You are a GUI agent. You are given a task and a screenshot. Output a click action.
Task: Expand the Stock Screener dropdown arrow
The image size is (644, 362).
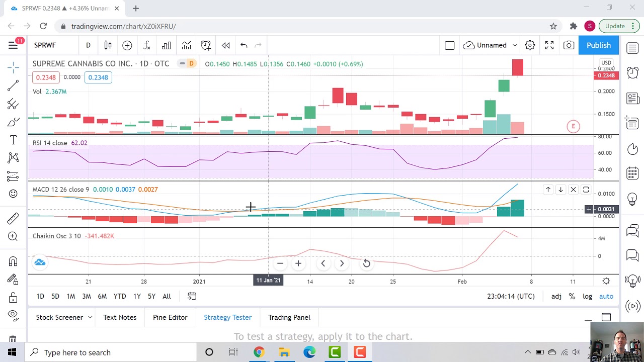(90, 317)
